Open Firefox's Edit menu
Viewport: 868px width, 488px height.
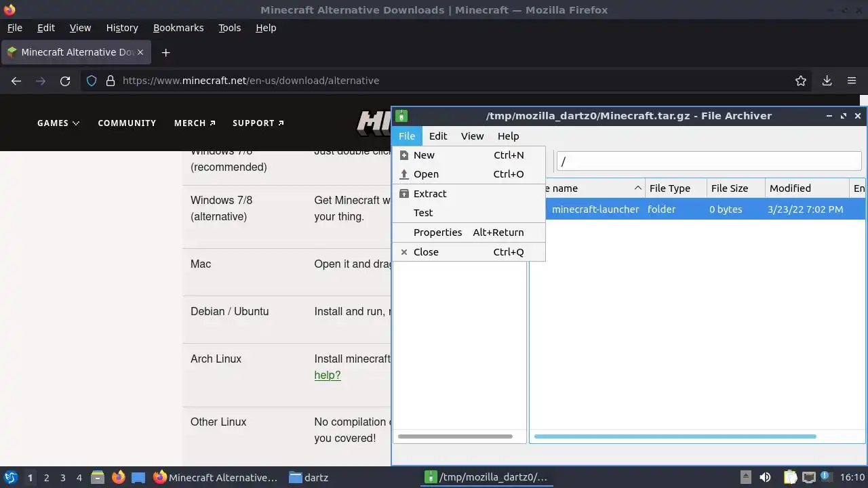pos(46,28)
